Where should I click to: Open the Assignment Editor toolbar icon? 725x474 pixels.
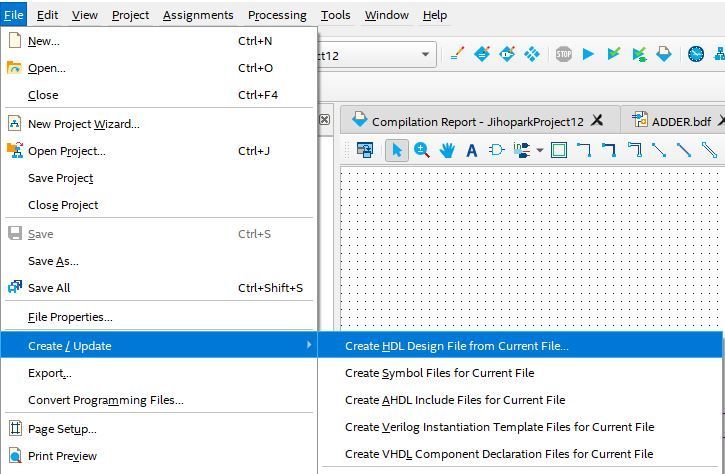tap(482, 54)
